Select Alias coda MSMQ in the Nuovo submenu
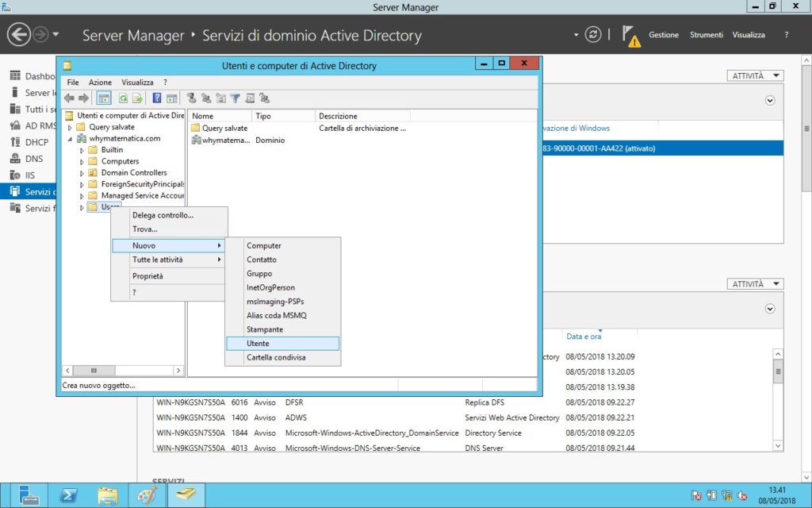This screenshot has width=812, height=508. click(283, 316)
